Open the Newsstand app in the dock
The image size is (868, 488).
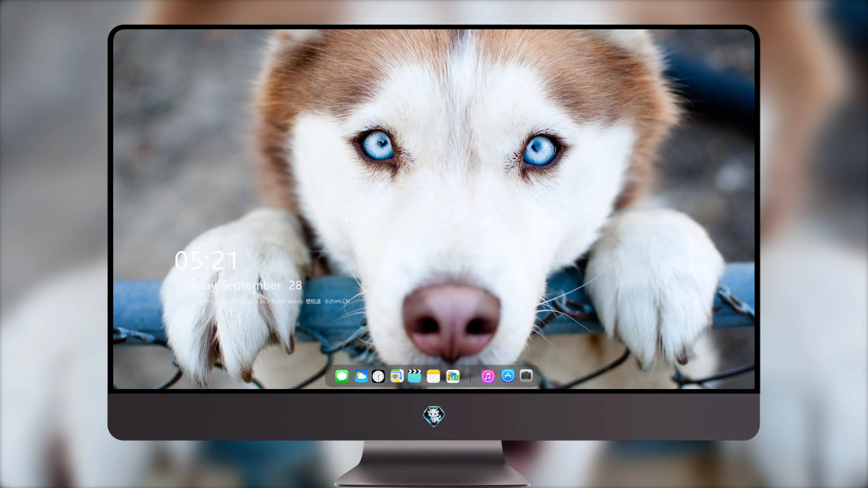(x=453, y=377)
